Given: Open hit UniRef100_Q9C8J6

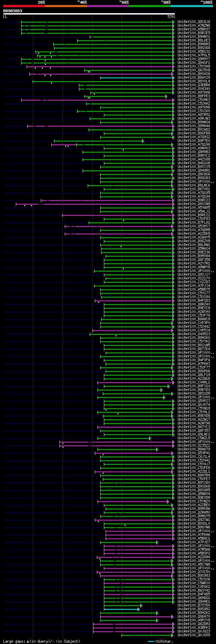Looking at the screenshot, I should click(194, 22).
